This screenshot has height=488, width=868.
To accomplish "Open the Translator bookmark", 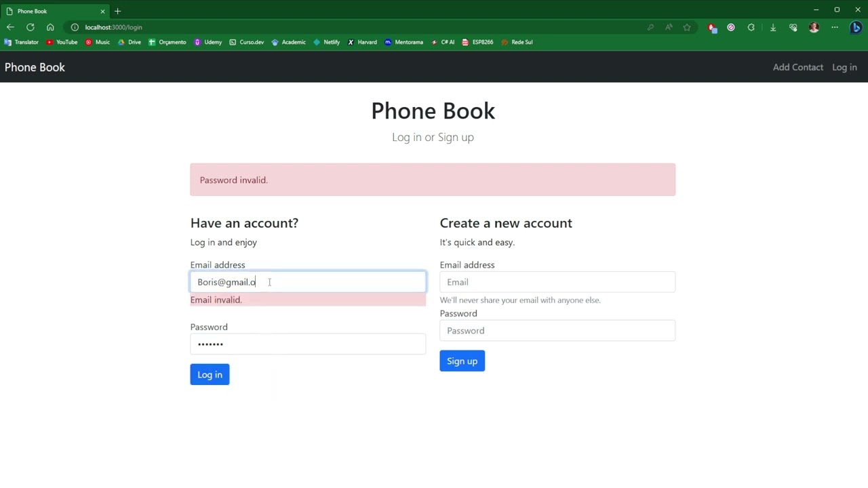I will (x=21, y=42).
